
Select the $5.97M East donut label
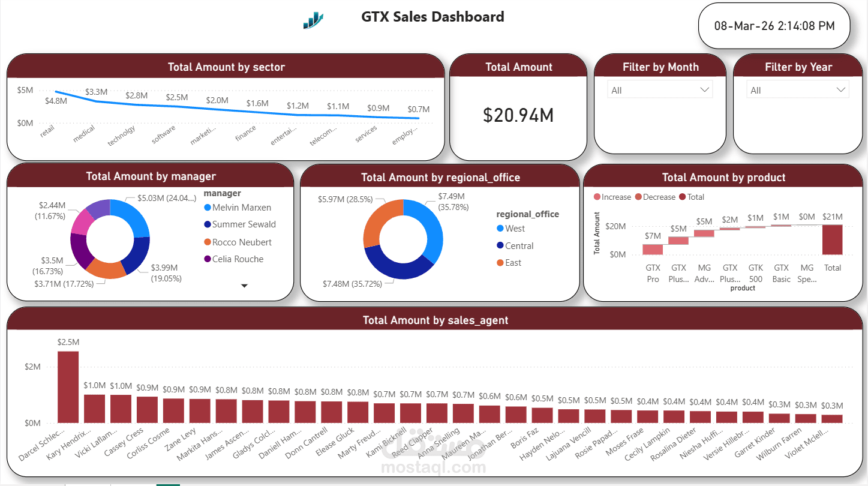click(x=346, y=199)
